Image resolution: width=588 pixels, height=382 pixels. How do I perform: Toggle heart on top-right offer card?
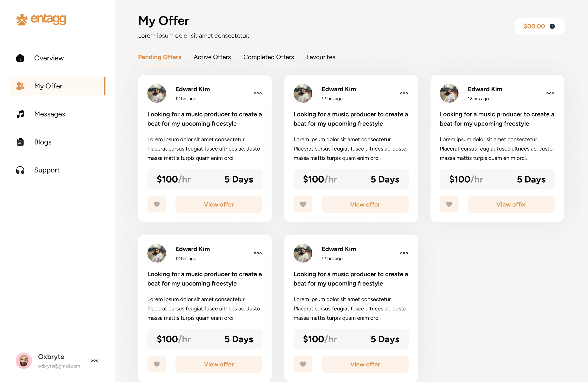tap(449, 204)
